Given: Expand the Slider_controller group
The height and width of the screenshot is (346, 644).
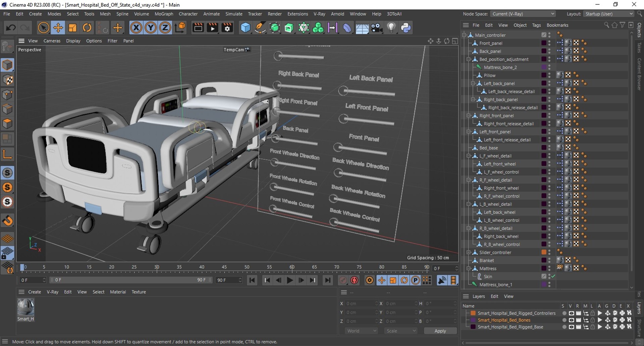Looking at the screenshot, I should (469, 252).
